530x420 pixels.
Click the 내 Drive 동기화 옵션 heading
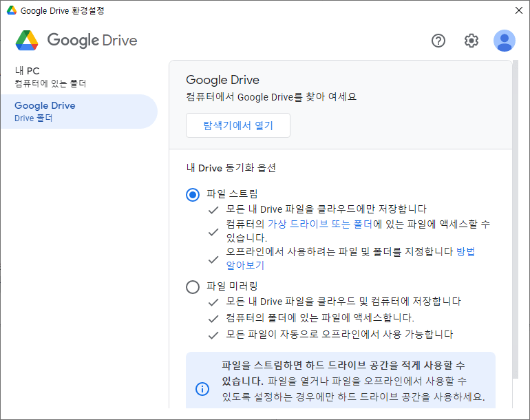coord(231,168)
